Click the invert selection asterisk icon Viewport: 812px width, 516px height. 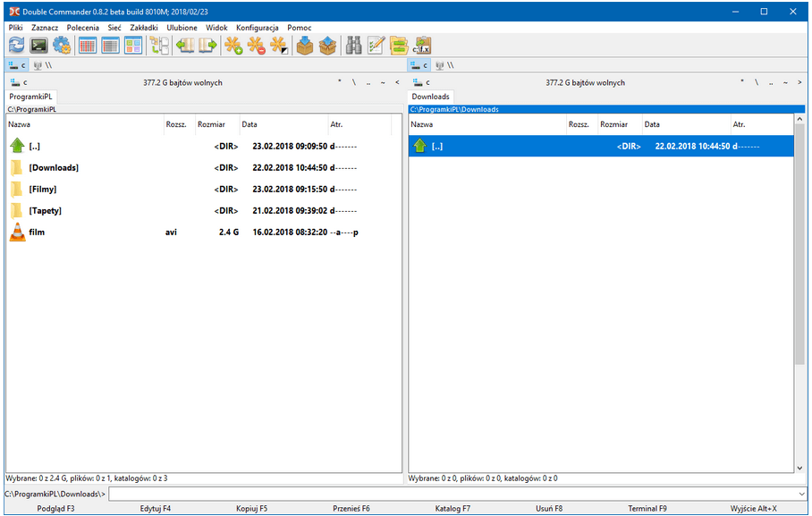pos(279,46)
